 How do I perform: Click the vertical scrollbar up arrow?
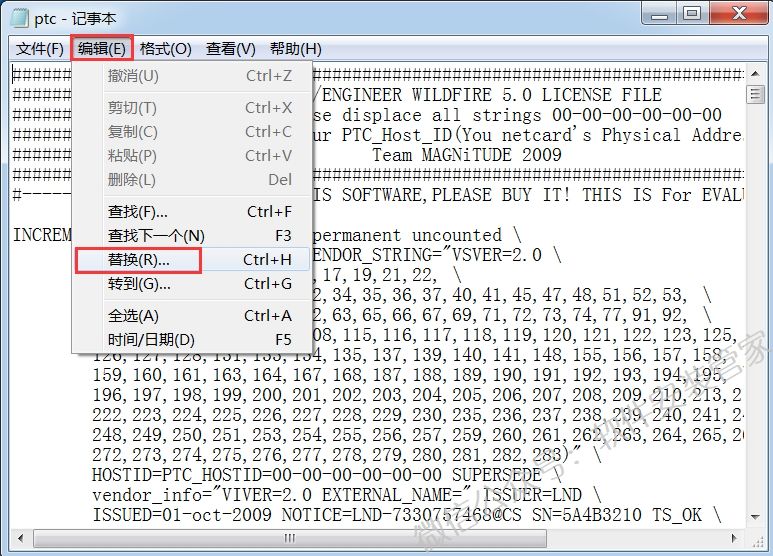point(757,73)
